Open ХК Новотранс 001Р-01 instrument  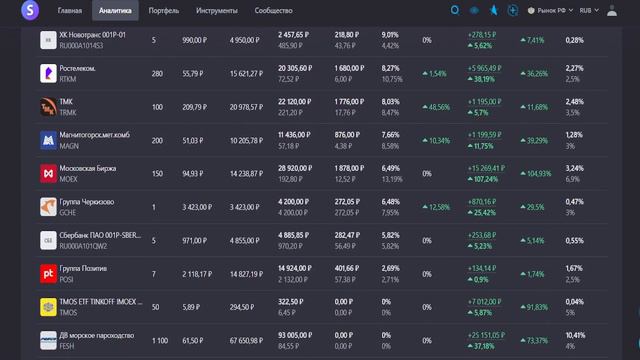[x=93, y=35]
